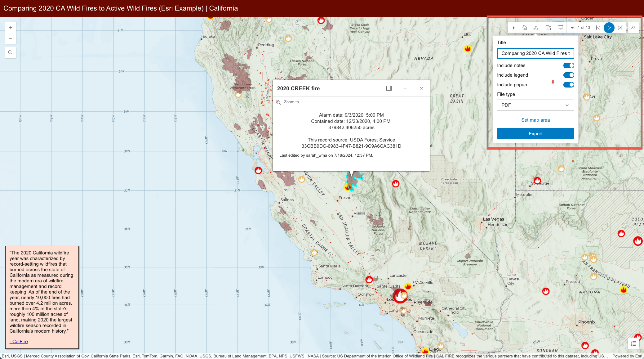This screenshot has height=359, width=644.
Task: Click the share arrow icon
Action: 548,28
